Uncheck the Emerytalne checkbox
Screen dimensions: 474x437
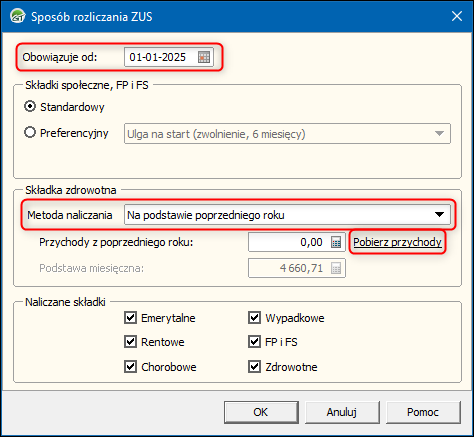point(130,318)
